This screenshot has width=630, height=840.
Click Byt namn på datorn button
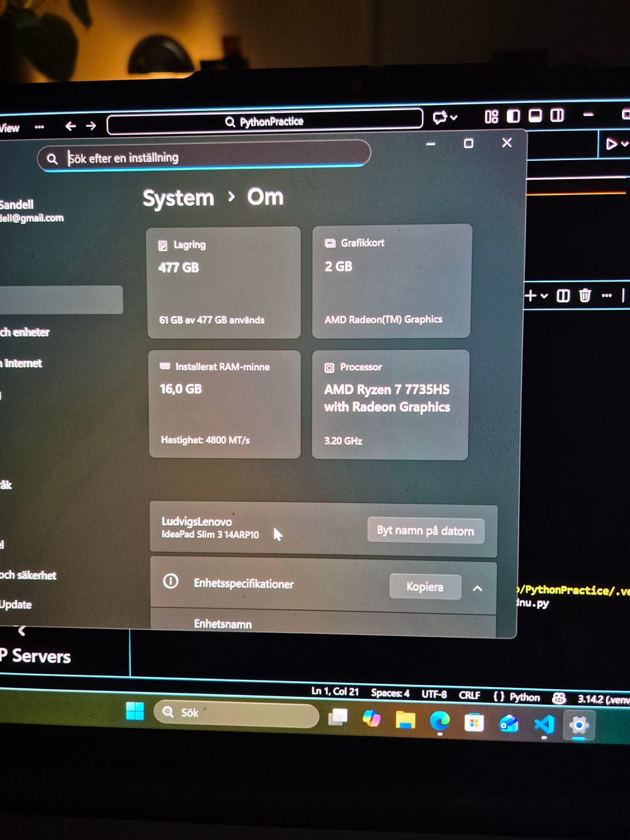pos(425,531)
